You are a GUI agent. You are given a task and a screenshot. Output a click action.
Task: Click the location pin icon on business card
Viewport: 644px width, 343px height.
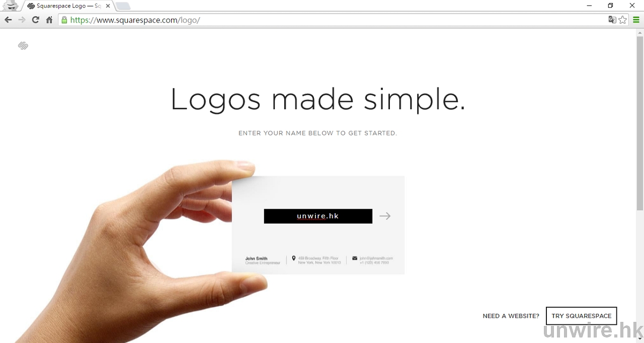pyautogui.click(x=294, y=259)
